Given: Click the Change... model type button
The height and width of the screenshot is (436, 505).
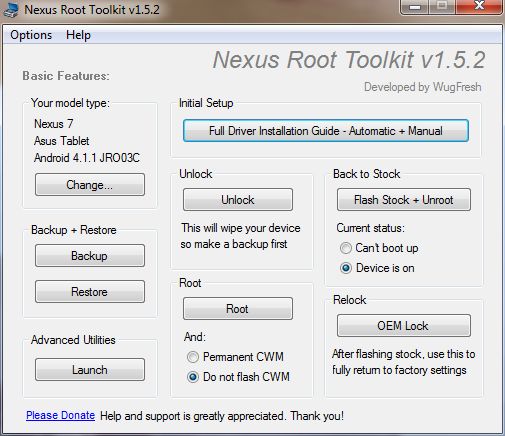Looking at the screenshot, I should (90, 184).
